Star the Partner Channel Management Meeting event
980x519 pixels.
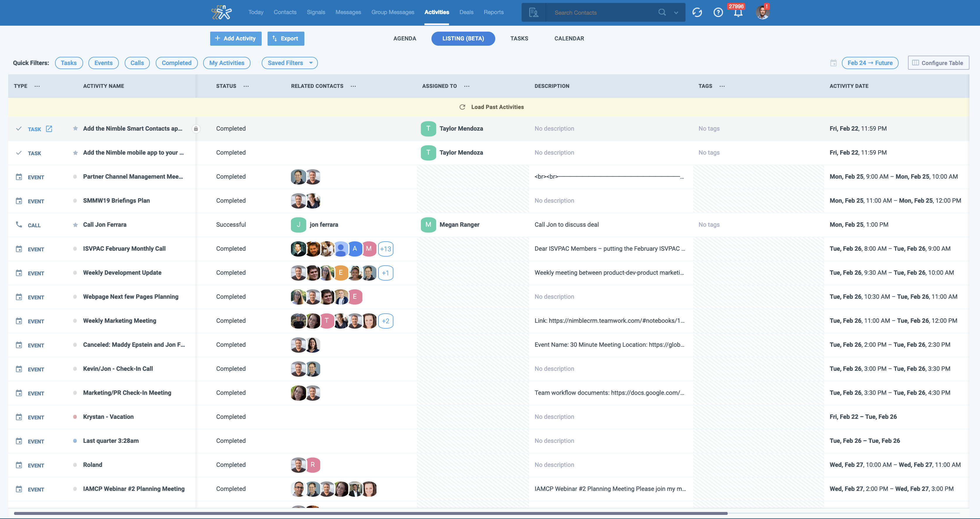pyautogui.click(x=75, y=176)
